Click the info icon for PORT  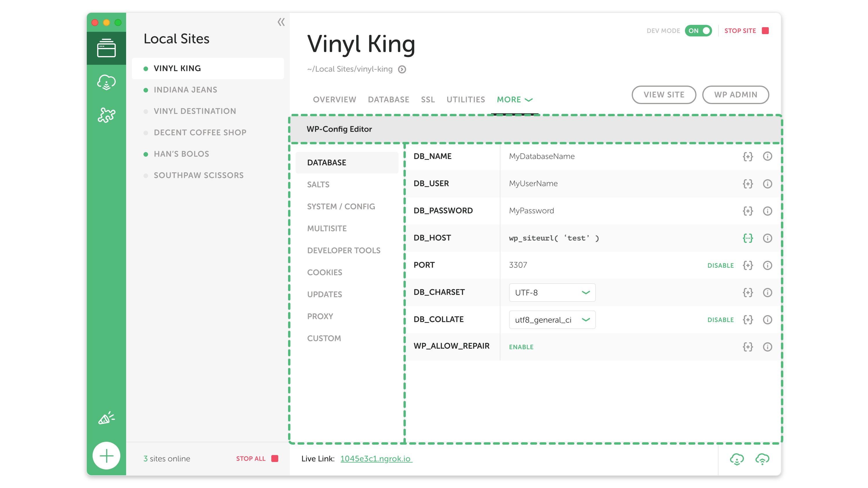pos(767,265)
